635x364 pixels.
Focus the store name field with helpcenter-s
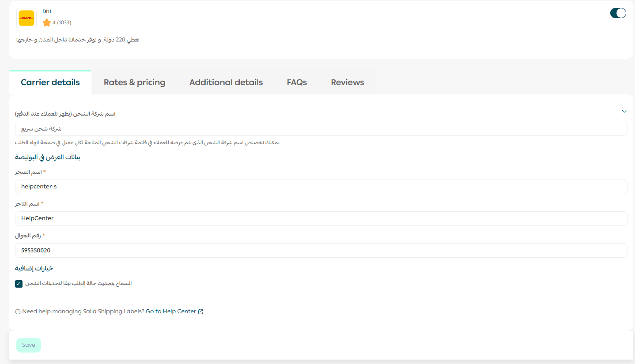point(321,187)
